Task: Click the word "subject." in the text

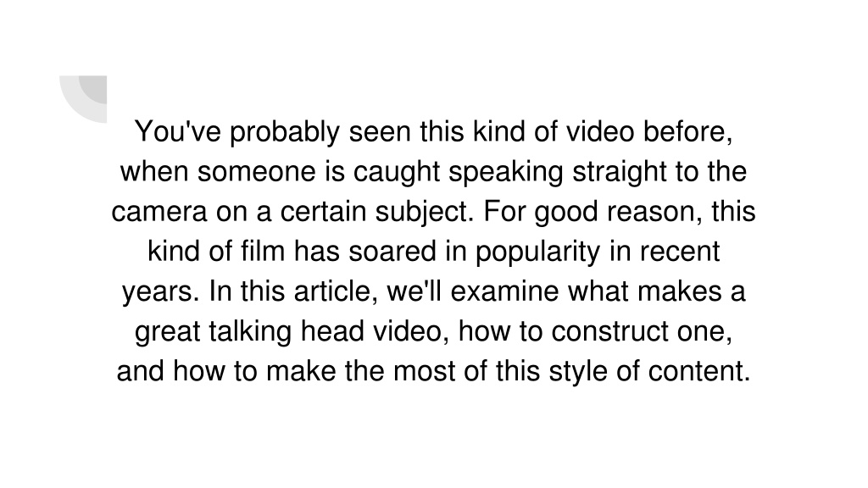Action: [x=425, y=213]
